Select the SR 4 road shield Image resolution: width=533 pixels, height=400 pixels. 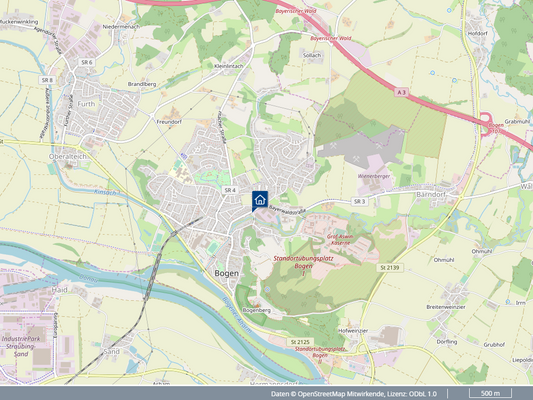[x=230, y=190]
